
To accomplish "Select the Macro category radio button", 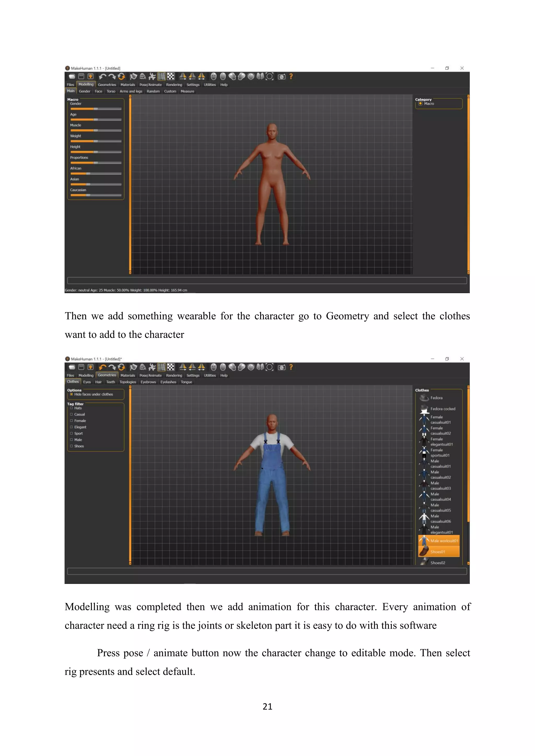I will click(x=420, y=103).
